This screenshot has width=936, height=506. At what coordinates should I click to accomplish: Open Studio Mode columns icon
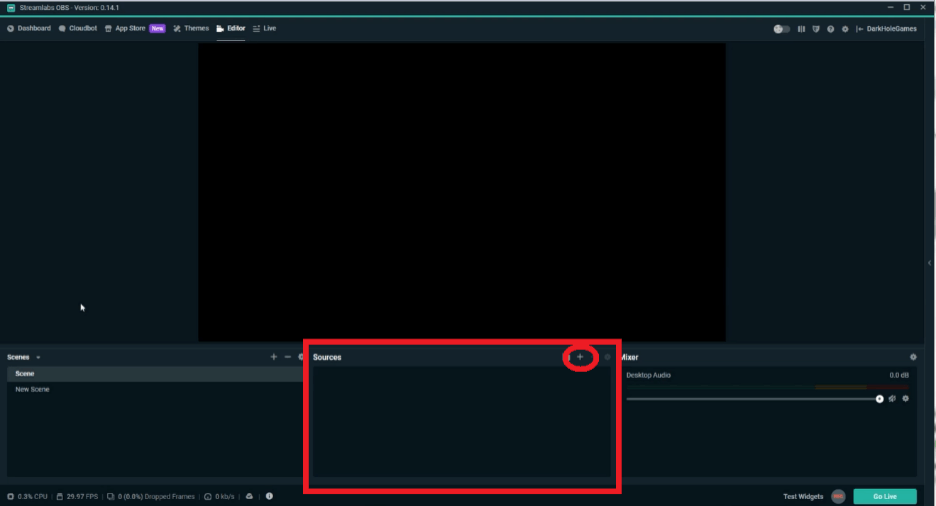tap(801, 29)
